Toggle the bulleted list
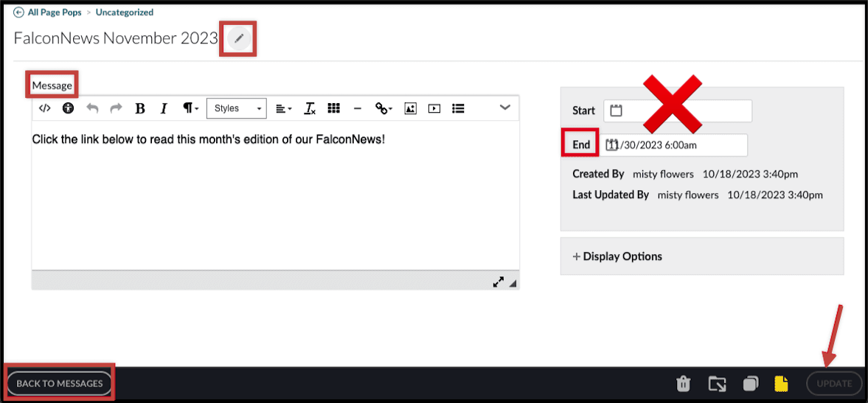The width and height of the screenshot is (868, 403). tap(458, 108)
